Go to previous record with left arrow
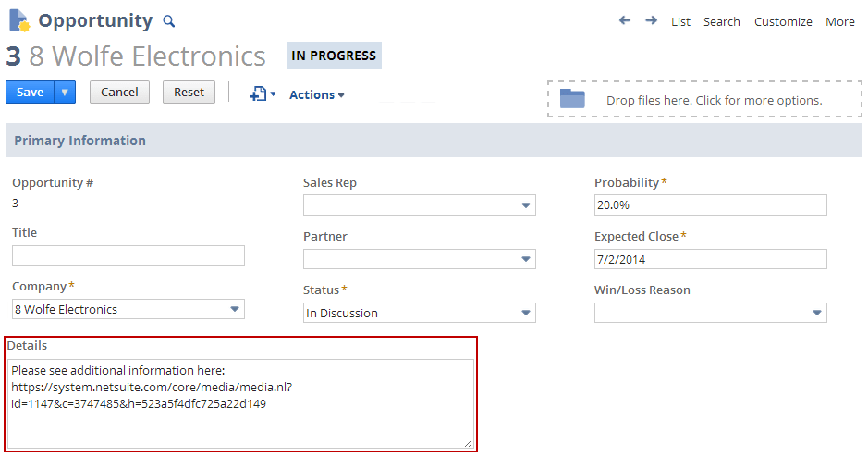868x457 pixels. (625, 20)
